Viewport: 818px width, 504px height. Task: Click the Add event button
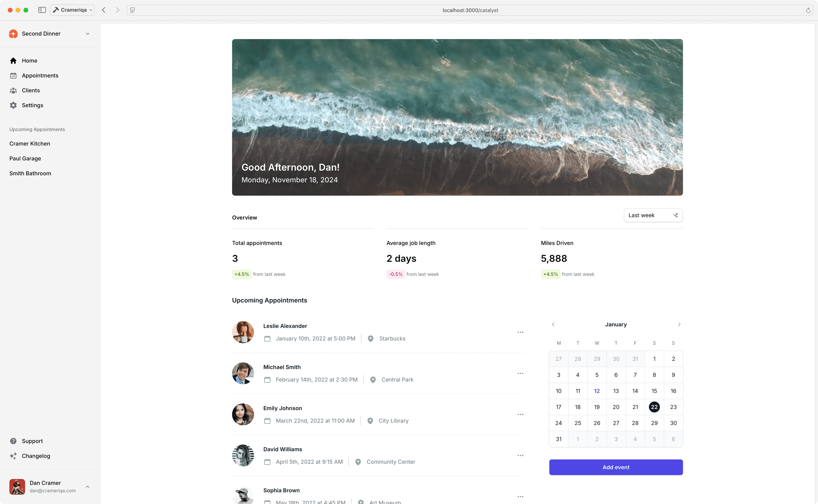tap(616, 467)
